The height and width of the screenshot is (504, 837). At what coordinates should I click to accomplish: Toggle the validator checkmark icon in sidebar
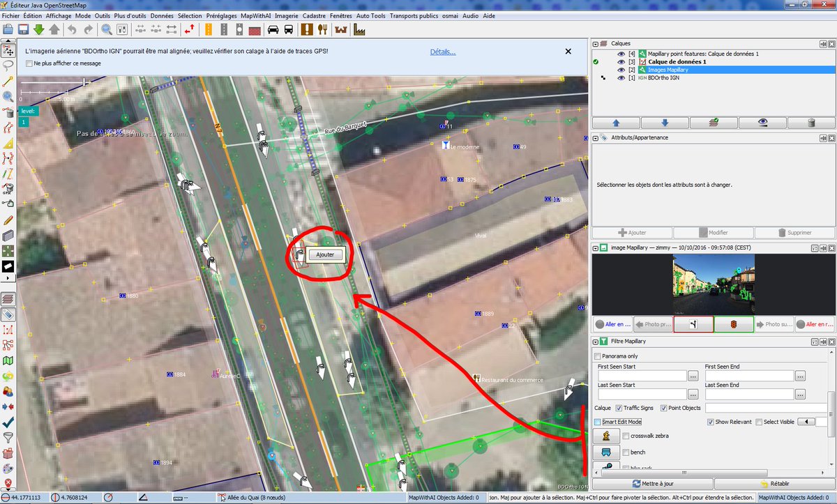[8, 422]
